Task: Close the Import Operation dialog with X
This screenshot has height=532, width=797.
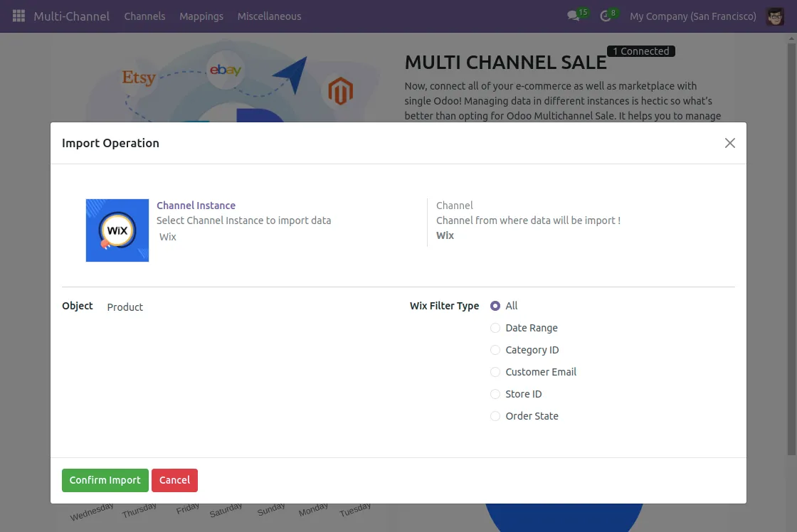Action: (730, 143)
